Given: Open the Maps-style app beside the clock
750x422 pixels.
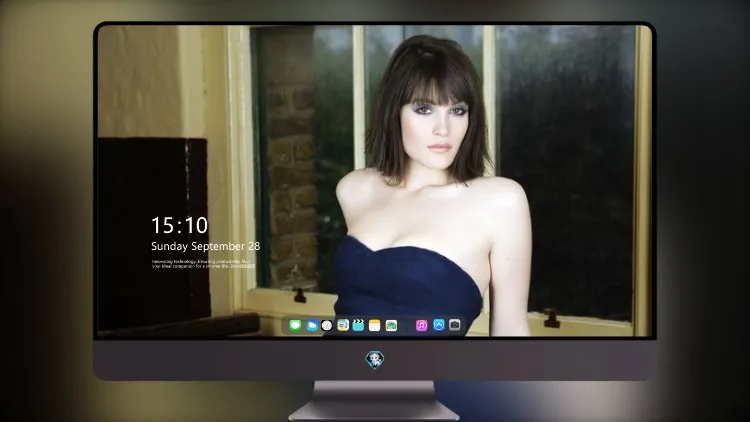Looking at the screenshot, I should 343,325.
